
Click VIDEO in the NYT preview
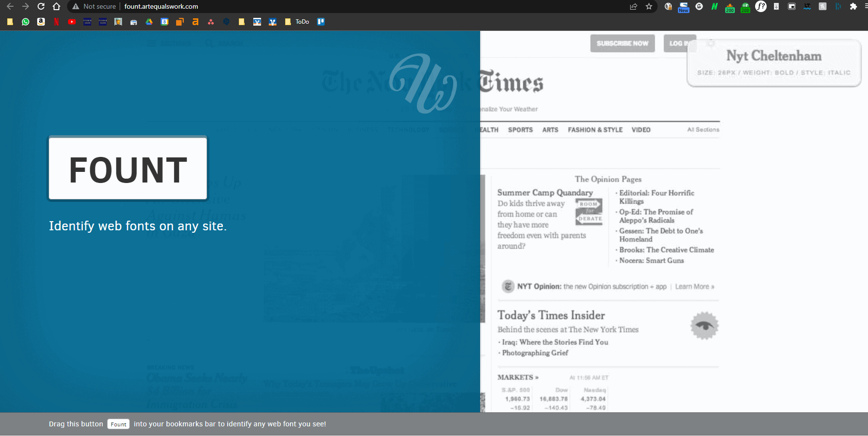(x=641, y=130)
